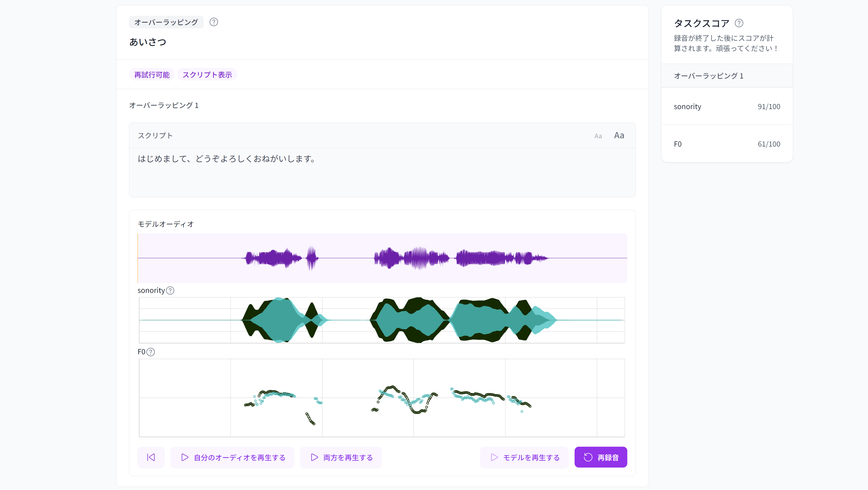Click the スクリプト表示 tag

coord(207,74)
